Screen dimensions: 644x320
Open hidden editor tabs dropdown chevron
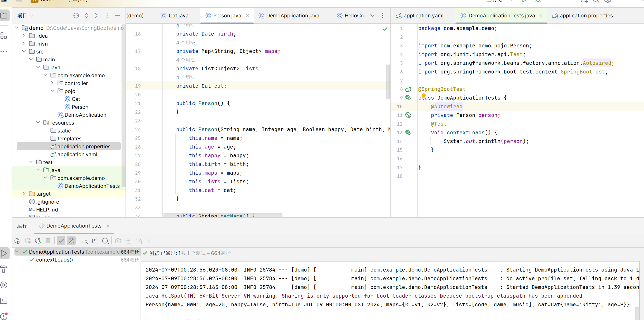(372, 16)
